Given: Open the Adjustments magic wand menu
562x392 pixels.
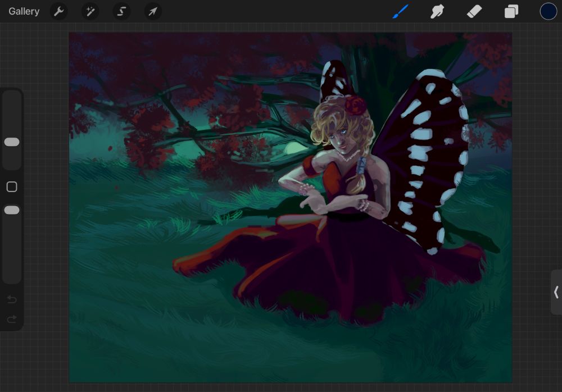Looking at the screenshot, I should pyautogui.click(x=90, y=11).
